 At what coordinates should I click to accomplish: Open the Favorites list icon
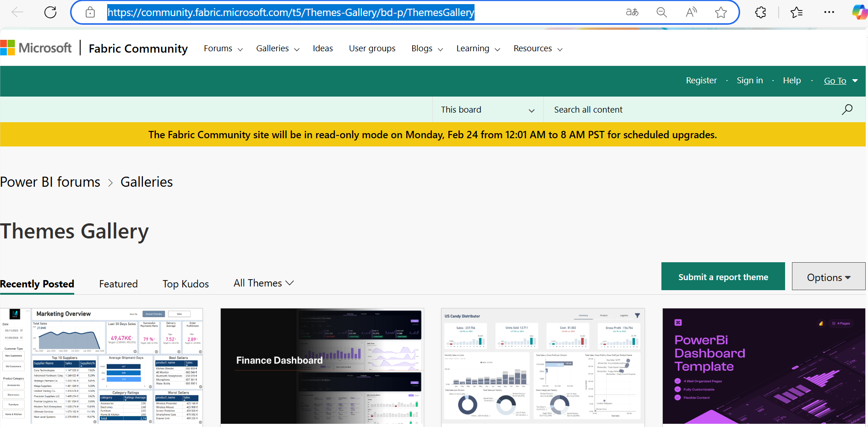tap(797, 12)
